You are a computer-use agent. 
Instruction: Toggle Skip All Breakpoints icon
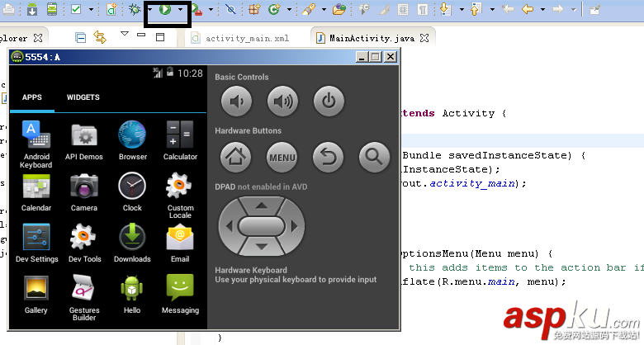tap(231, 9)
